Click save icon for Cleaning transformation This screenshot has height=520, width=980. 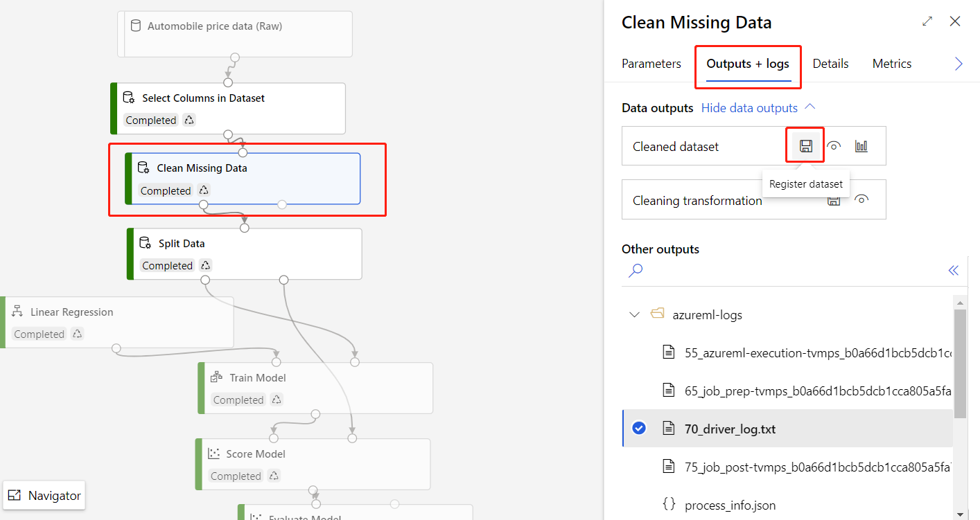click(x=834, y=200)
